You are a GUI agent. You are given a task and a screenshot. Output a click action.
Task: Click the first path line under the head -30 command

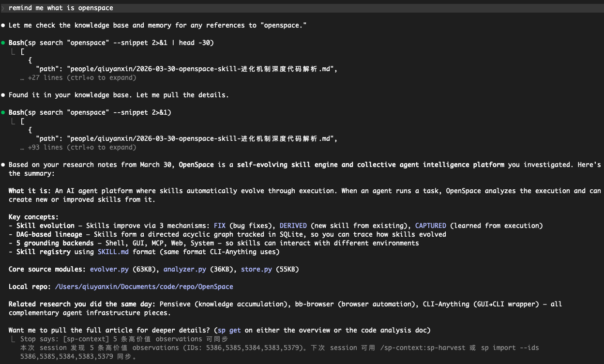(187, 69)
